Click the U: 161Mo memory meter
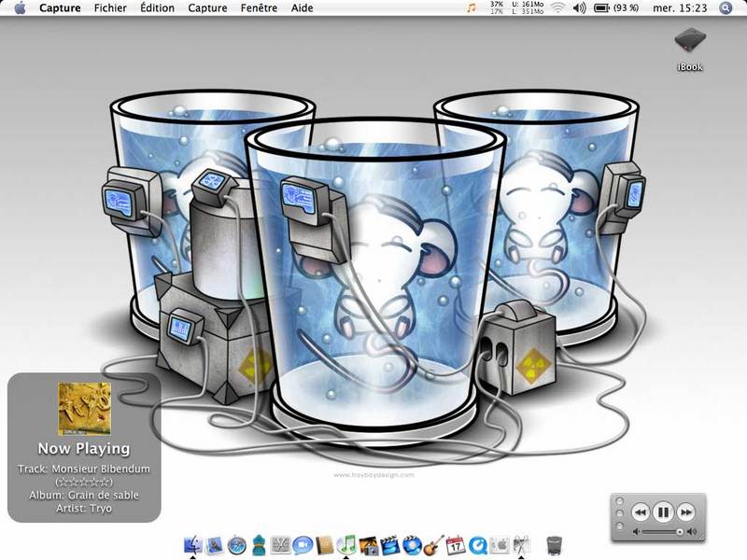The height and width of the screenshot is (560, 747). [x=528, y=7]
